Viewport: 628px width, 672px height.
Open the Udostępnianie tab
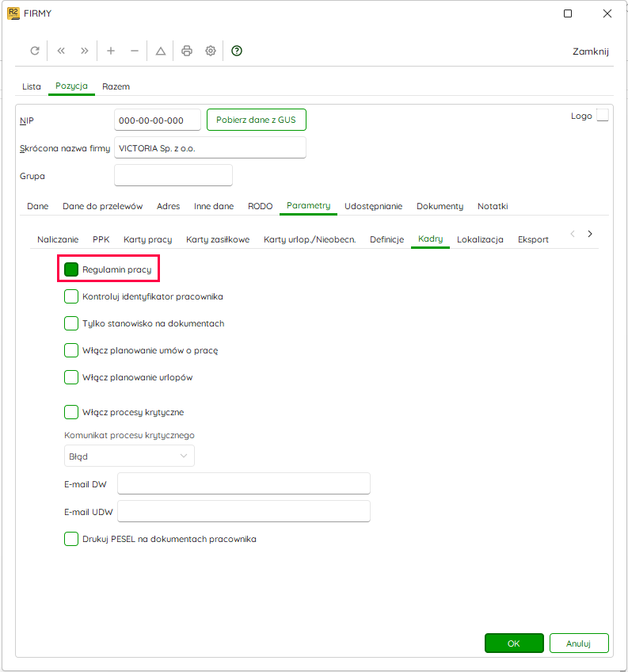click(x=374, y=207)
